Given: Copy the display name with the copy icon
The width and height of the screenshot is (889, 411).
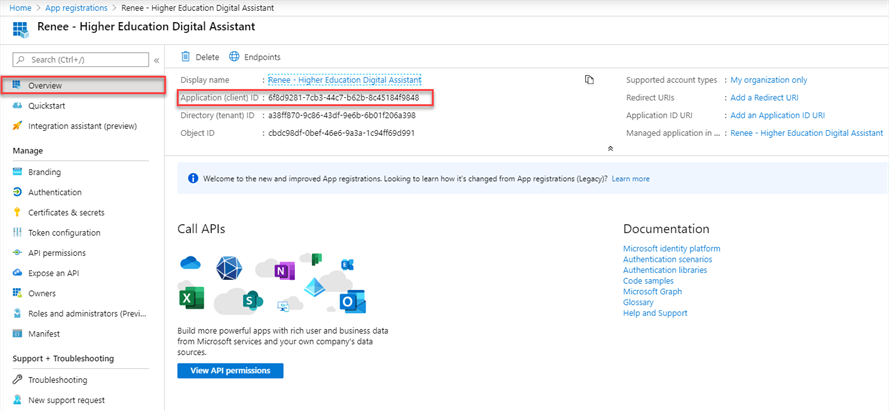Looking at the screenshot, I should click(x=589, y=80).
